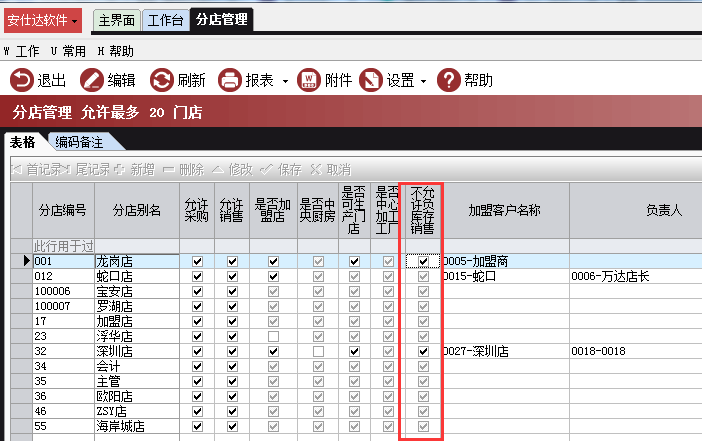Click the 保存 save record button
The image size is (702, 441).
pyautogui.click(x=281, y=170)
